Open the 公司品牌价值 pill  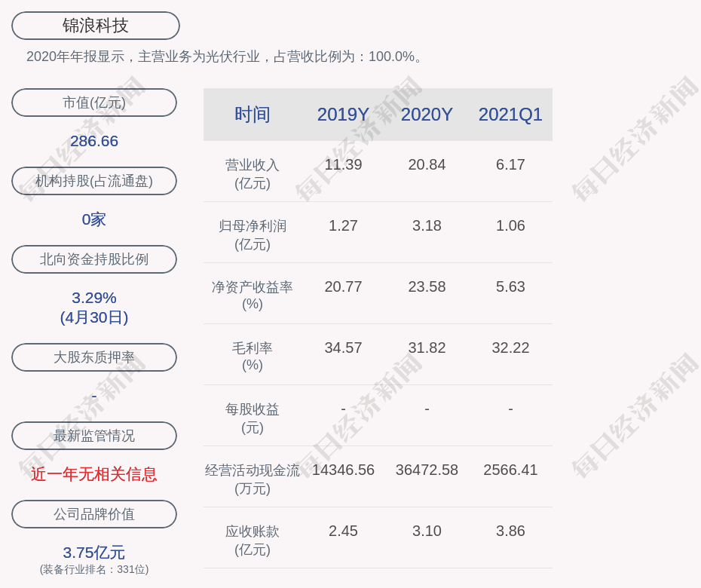[94, 514]
